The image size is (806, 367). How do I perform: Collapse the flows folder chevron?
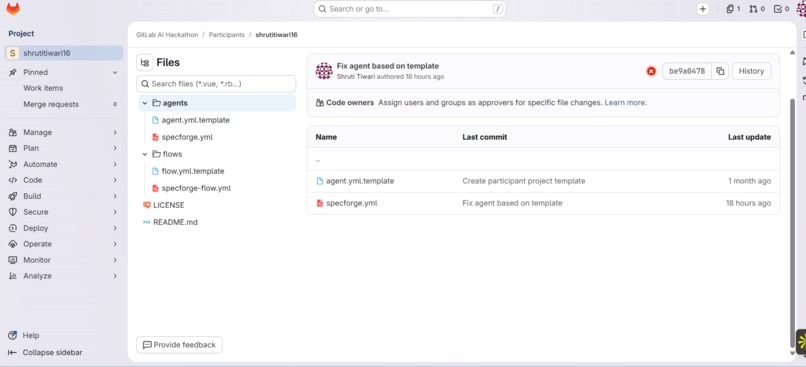(x=145, y=154)
